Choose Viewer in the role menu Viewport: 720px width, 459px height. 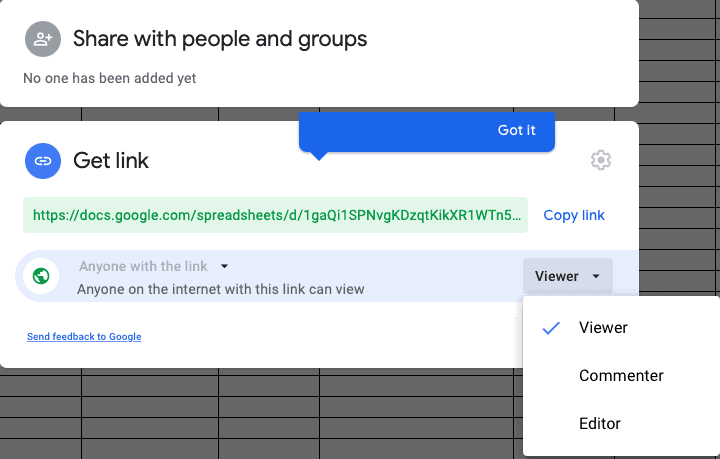coord(621,328)
